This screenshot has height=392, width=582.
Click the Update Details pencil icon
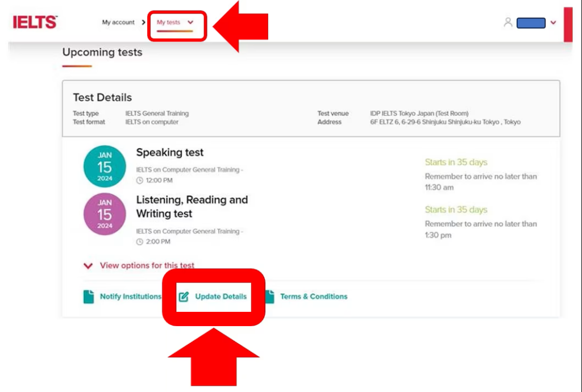pyautogui.click(x=184, y=297)
